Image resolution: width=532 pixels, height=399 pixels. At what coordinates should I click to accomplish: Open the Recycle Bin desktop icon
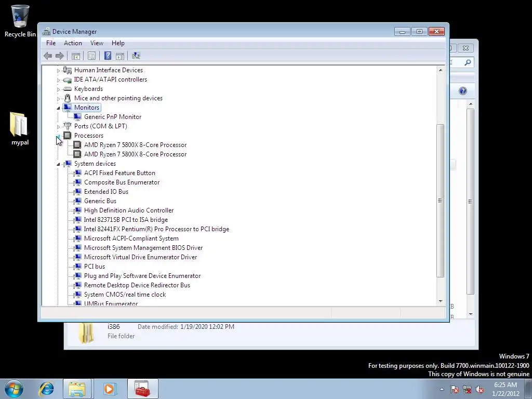tap(20, 20)
